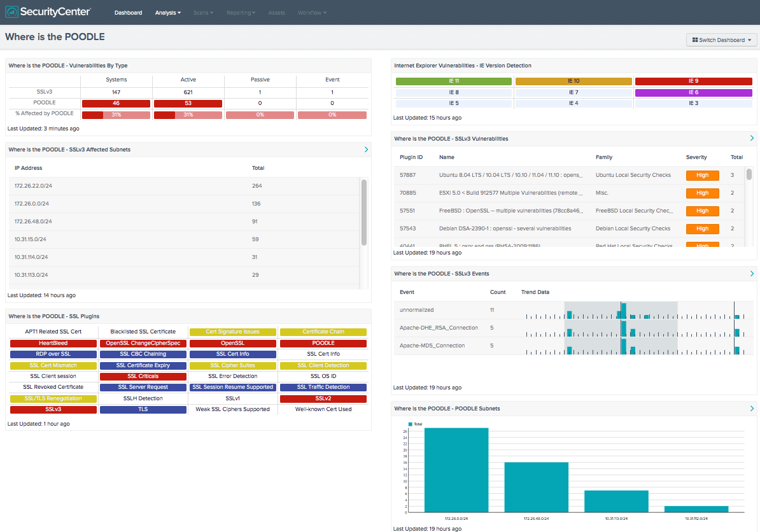Expand SSLv3 Vulnerabilities panel arrow

752,139
